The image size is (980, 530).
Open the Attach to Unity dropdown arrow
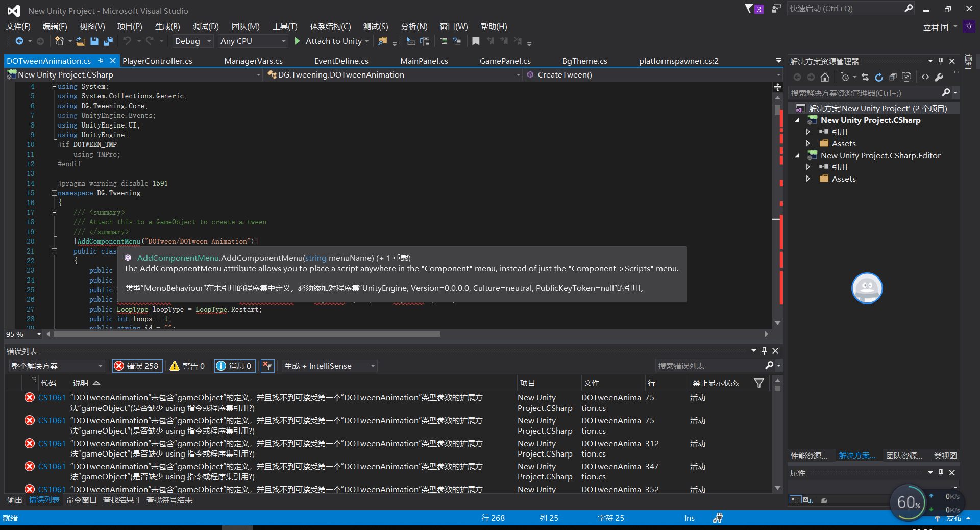[x=367, y=41]
